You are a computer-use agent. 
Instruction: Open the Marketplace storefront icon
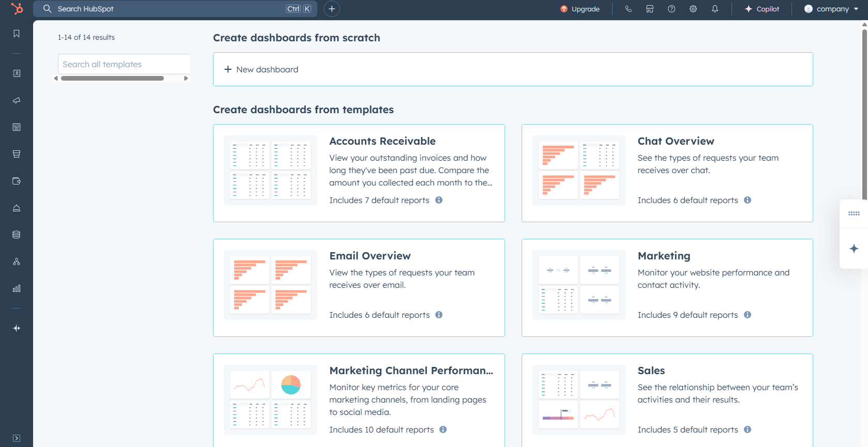(650, 9)
